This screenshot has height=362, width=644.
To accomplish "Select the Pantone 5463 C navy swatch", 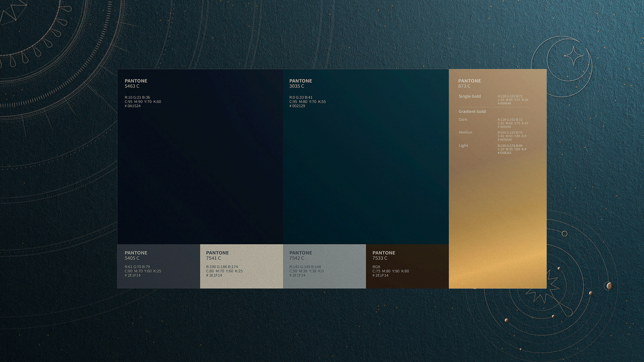I will [x=200, y=157].
